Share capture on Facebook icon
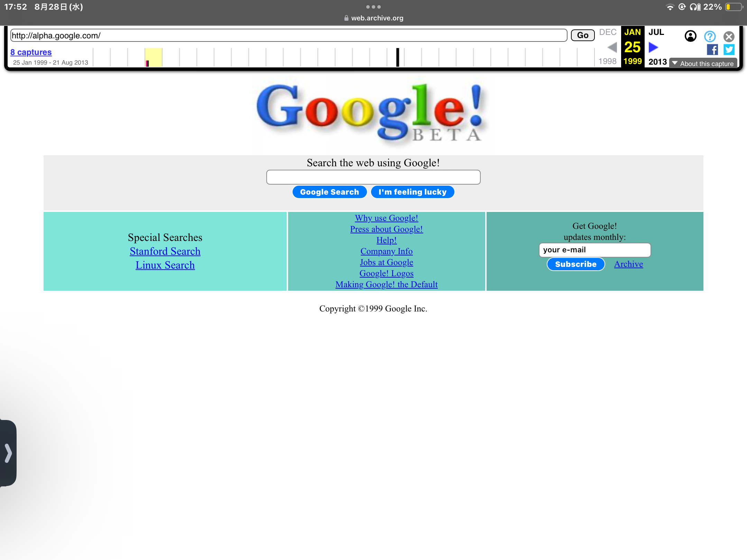Image resolution: width=747 pixels, height=560 pixels. tap(712, 50)
